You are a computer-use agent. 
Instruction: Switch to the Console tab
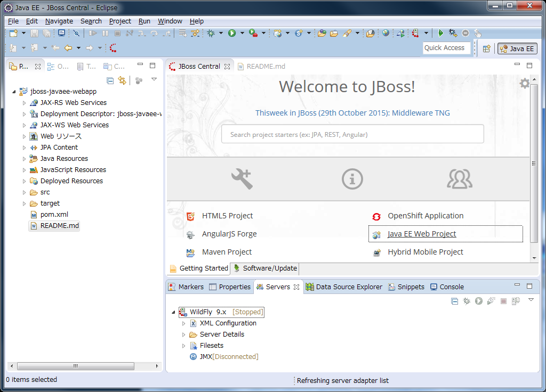(447, 287)
